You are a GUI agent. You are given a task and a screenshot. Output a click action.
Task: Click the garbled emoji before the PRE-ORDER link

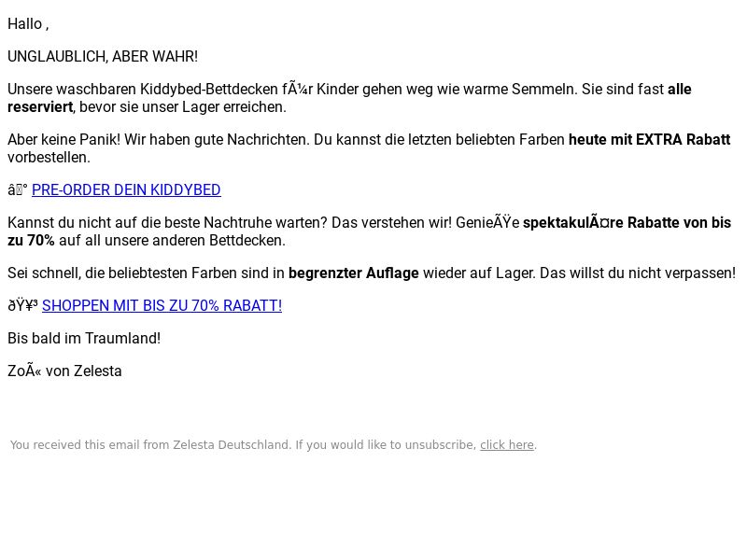pyautogui.click(x=18, y=190)
